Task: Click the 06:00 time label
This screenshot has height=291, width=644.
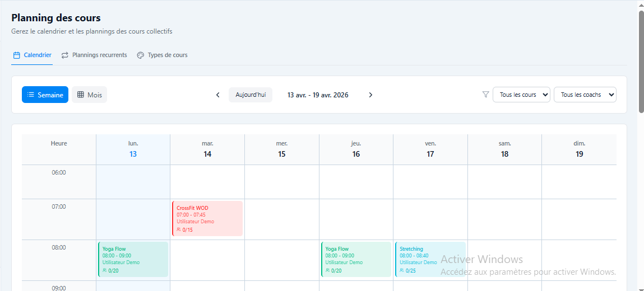Action: coord(59,172)
